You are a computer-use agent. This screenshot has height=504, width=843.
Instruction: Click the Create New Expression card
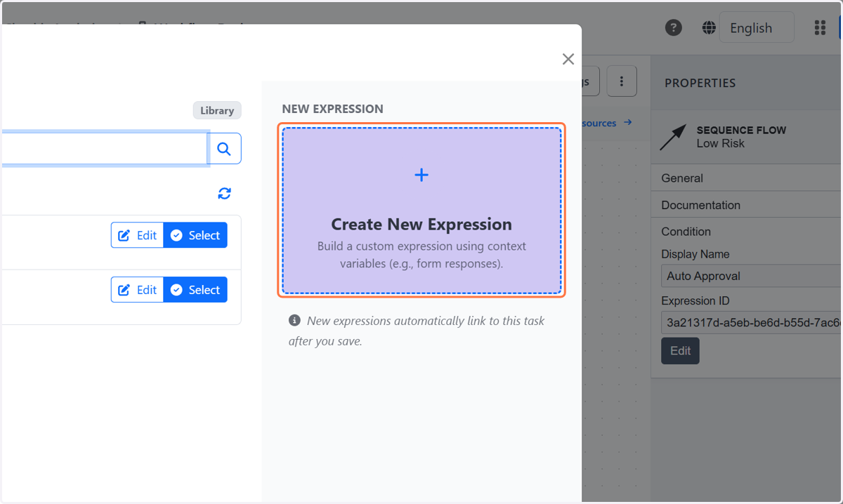pyautogui.click(x=421, y=211)
